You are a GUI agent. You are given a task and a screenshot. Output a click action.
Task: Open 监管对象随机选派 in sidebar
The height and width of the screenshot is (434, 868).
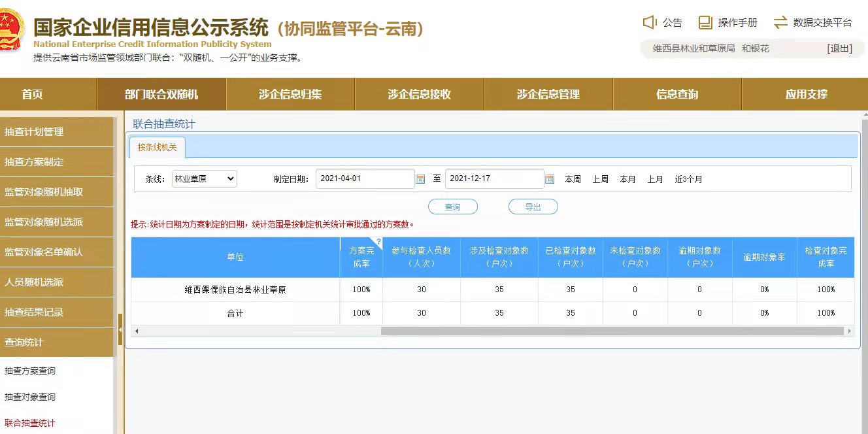(x=57, y=222)
